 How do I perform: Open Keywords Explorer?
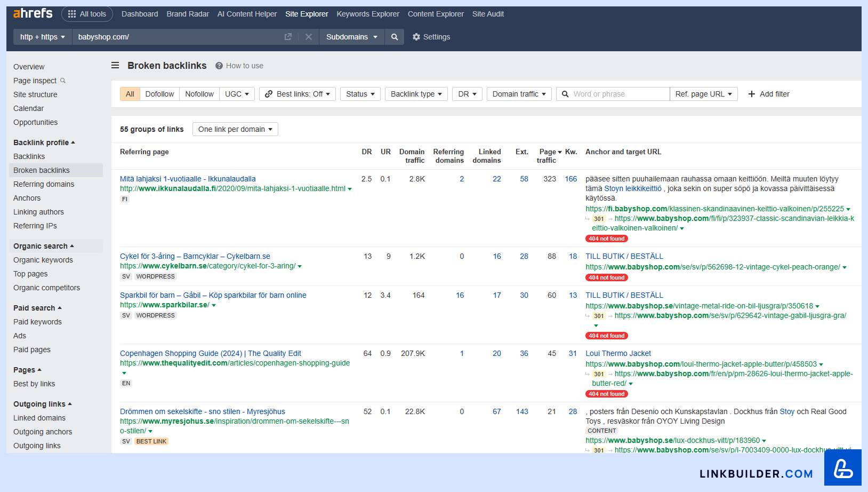click(368, 14)
